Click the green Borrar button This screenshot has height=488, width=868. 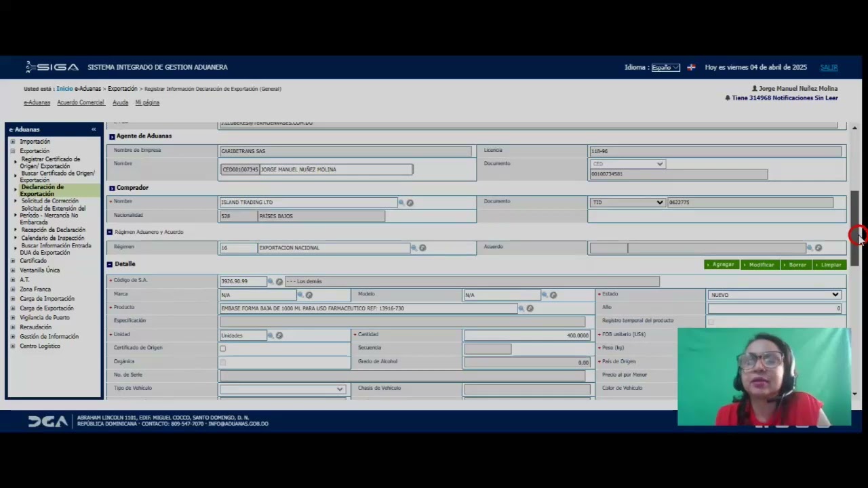(x=795, y=264)
